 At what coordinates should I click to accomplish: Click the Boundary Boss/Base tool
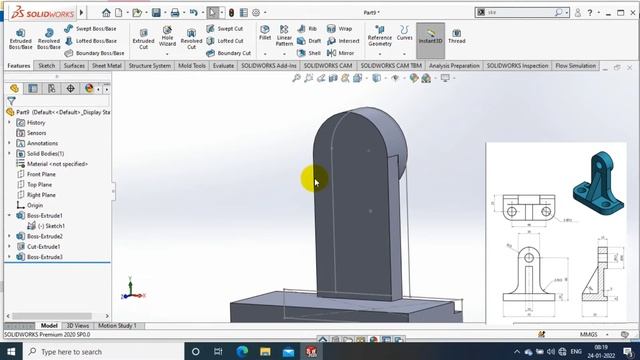(x=94, y=53)
